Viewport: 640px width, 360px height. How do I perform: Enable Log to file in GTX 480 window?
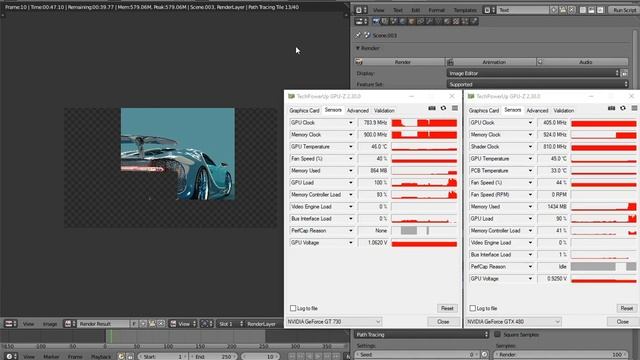click(472, 308)
